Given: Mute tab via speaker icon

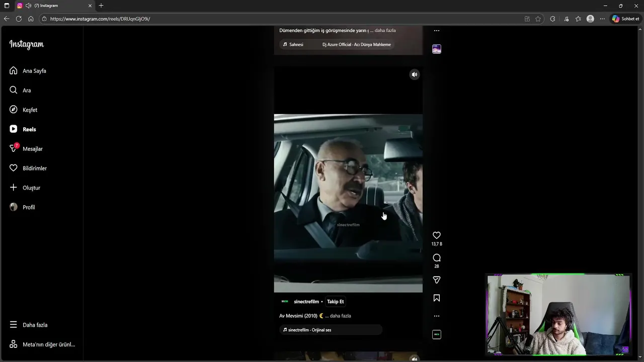Looking at the screenshot, I should click(x=28, y=6).
